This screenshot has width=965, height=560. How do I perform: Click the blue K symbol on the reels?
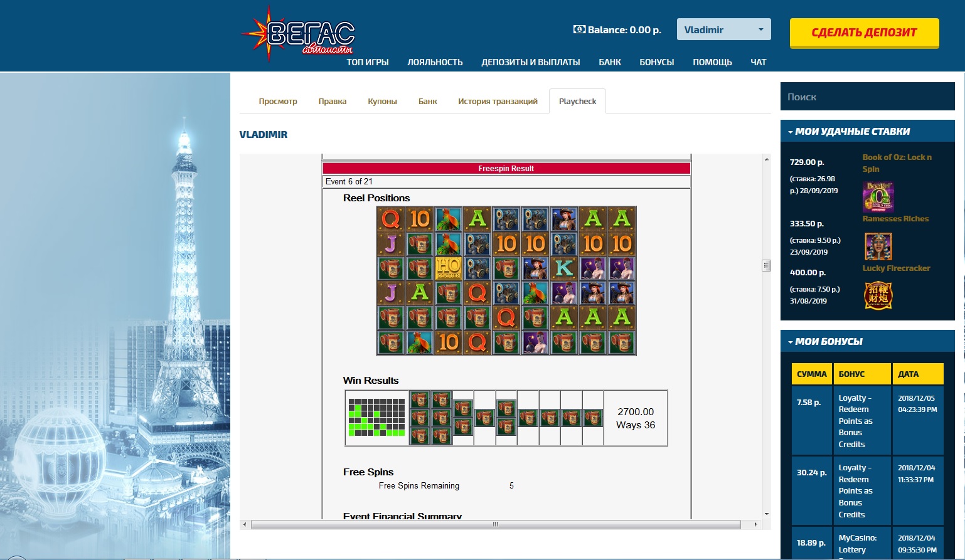click(x=564, y=268)
